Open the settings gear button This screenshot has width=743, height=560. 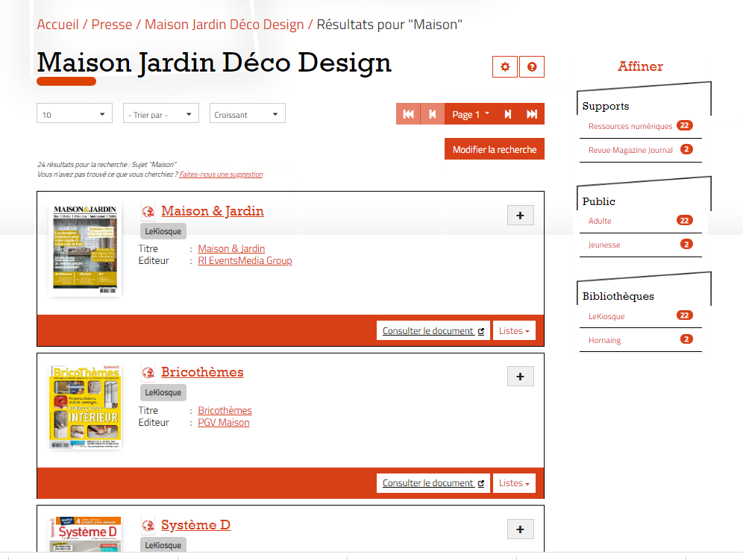(505, 67)
